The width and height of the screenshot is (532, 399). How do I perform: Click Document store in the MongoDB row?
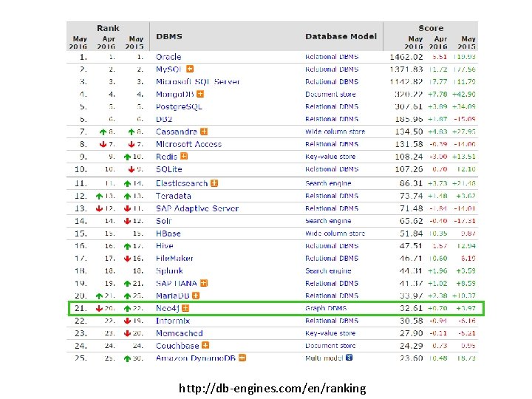330,95
